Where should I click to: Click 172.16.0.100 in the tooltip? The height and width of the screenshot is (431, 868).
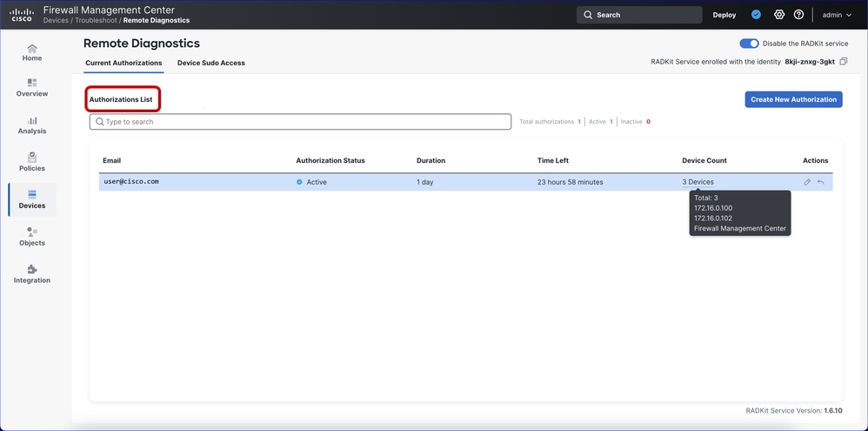tap(713, 208)
